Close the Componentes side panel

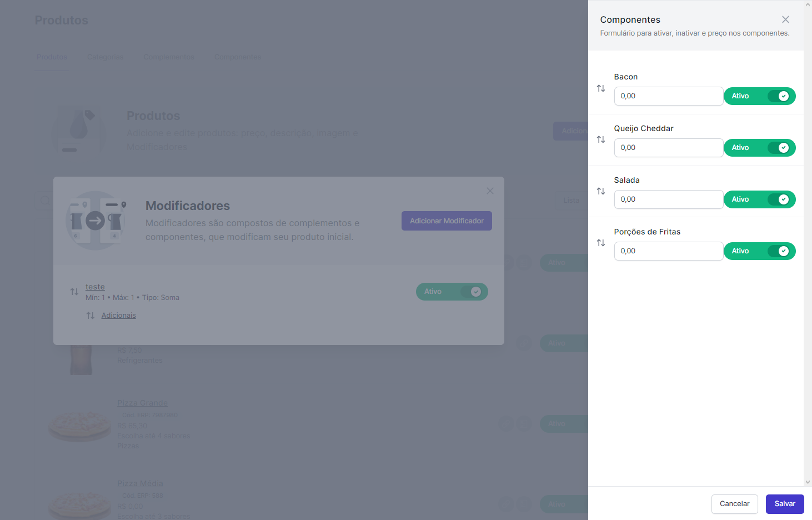pos(785,19)
